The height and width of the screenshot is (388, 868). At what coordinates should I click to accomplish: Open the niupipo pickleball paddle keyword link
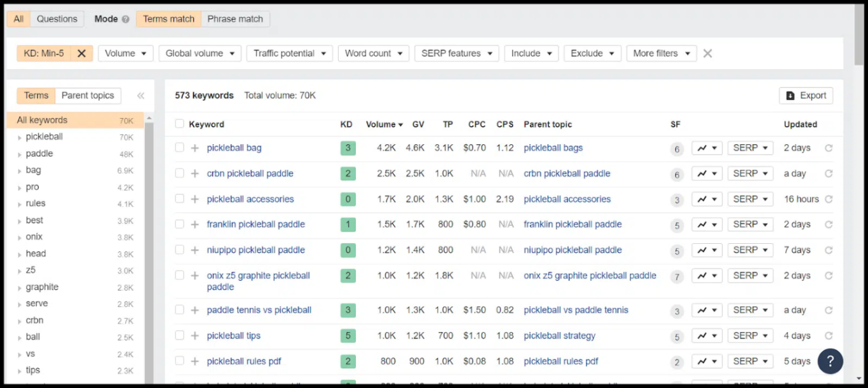pos(255,250)
